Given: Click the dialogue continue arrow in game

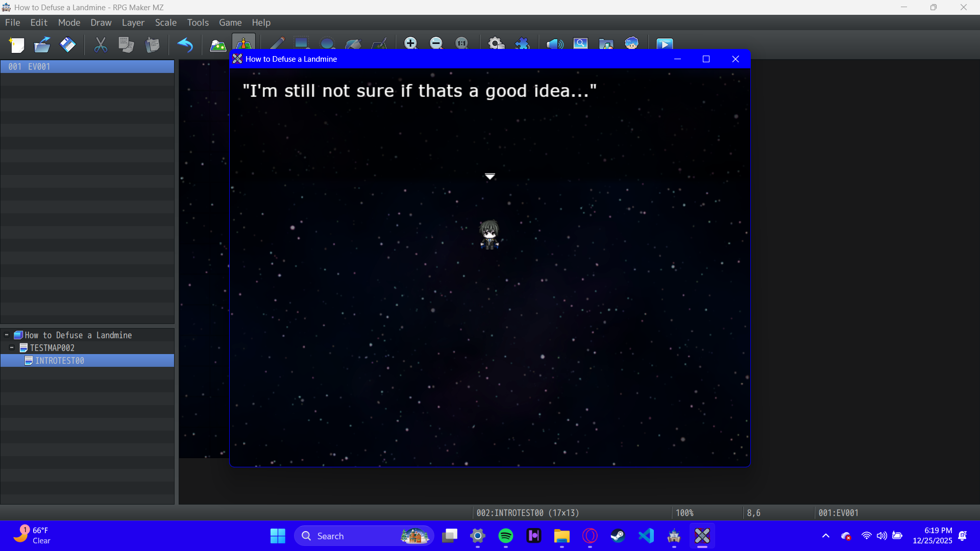Looking at the screenshot, I should pos(489,177).
